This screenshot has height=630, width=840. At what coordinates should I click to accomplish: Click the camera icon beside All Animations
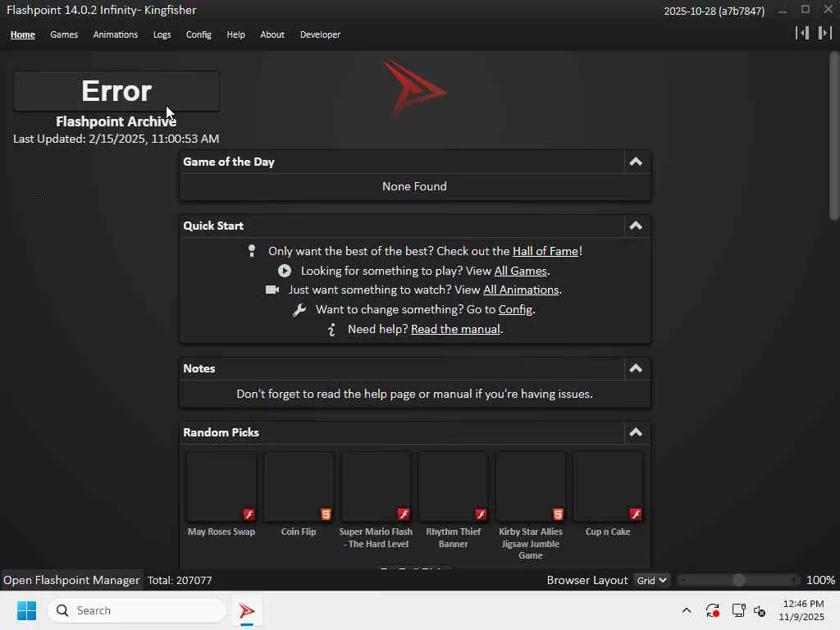(272, 290)
